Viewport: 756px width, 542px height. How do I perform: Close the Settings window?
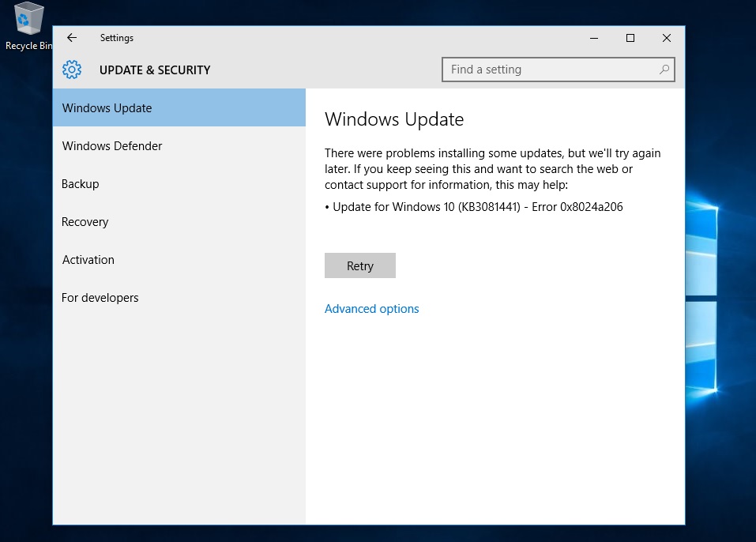click(666, 38)
